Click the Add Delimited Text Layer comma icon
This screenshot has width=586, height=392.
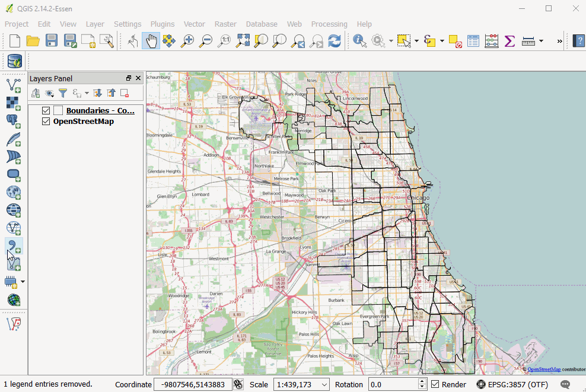pyautogui.click(x=14, y=246)
